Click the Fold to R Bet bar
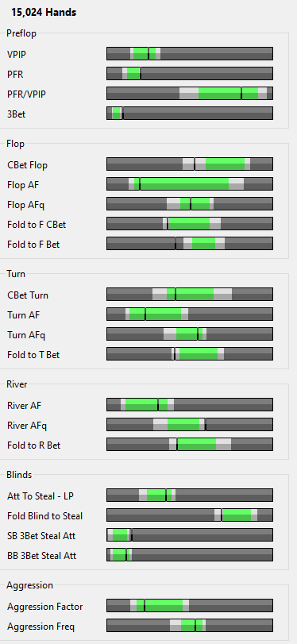Screen dimensions: 297x644 190,445
